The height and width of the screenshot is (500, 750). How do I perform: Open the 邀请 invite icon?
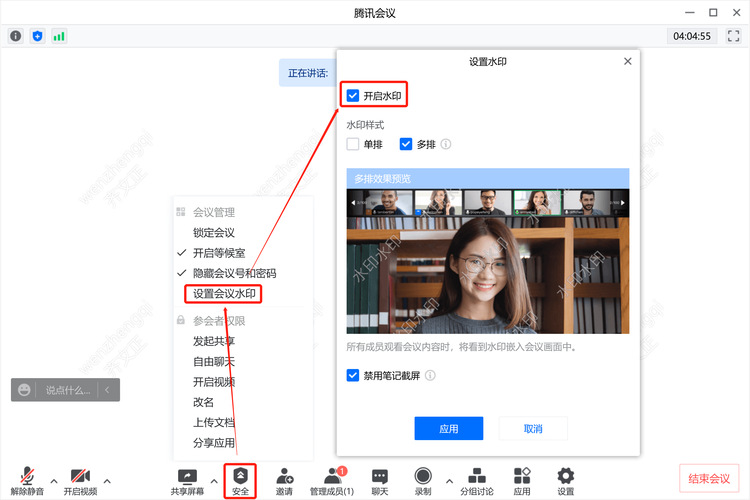click(284, 481)
